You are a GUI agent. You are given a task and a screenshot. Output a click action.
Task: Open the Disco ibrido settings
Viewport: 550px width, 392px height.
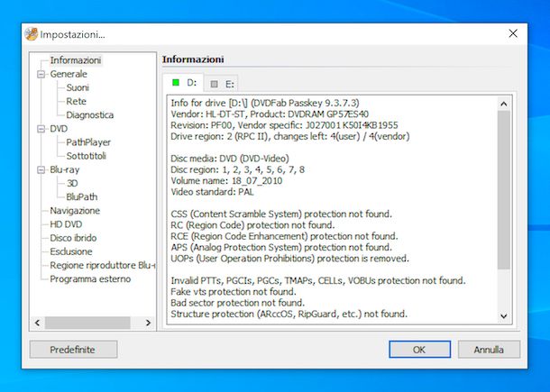click(73, 238)
